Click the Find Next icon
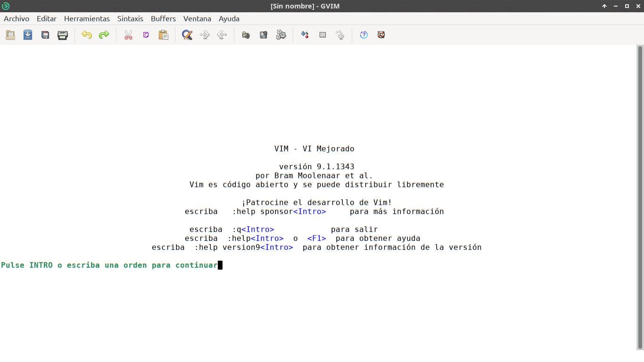 (204, 34)
